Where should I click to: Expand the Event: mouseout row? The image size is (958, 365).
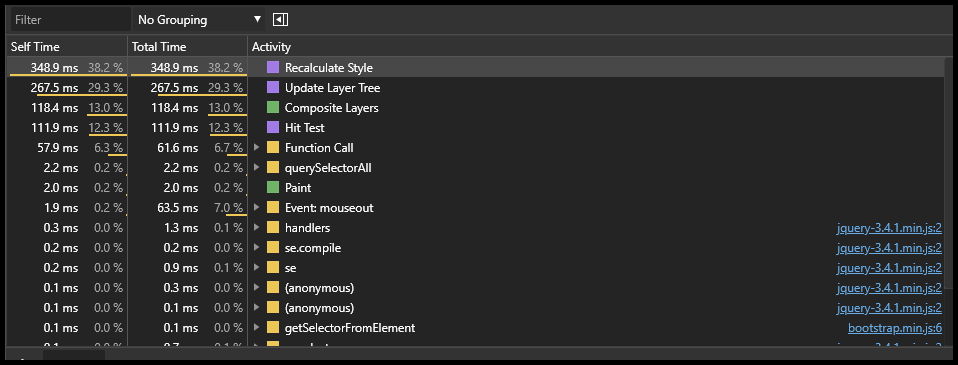257,208
